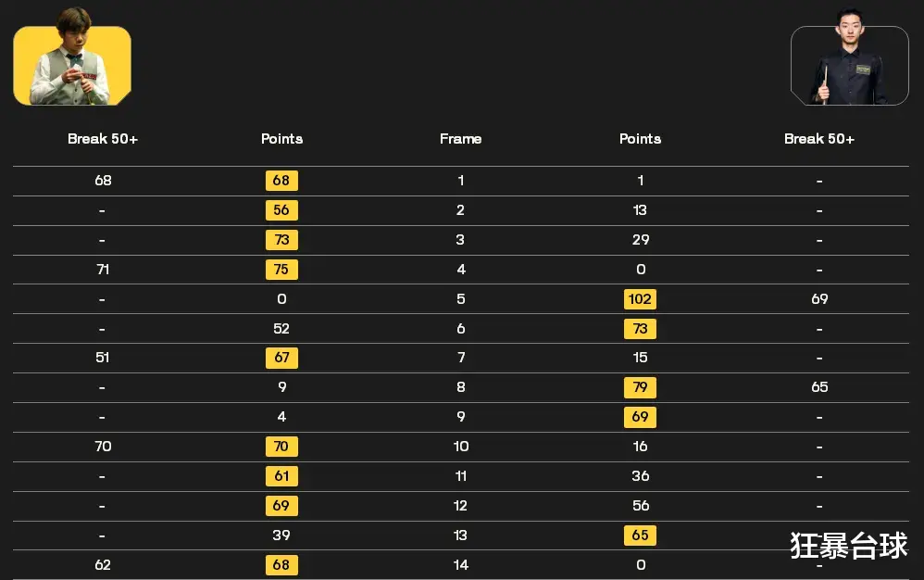The width and height of the screenshot is (924, 580).
Task: Click the 71 break value in frame 4
Action: pyautogui.click(x=103, y=270)
